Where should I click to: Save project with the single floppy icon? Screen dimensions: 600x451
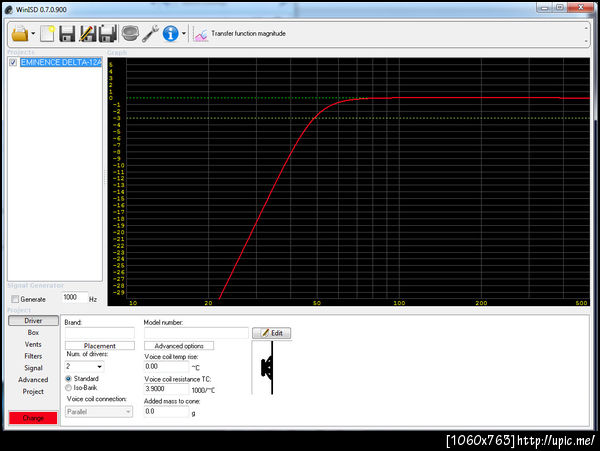(x=67, y=34)
